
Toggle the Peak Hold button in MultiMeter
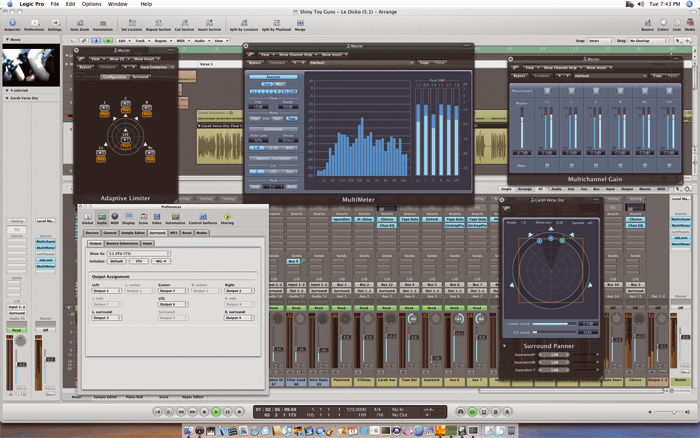(x=254, y=186)
